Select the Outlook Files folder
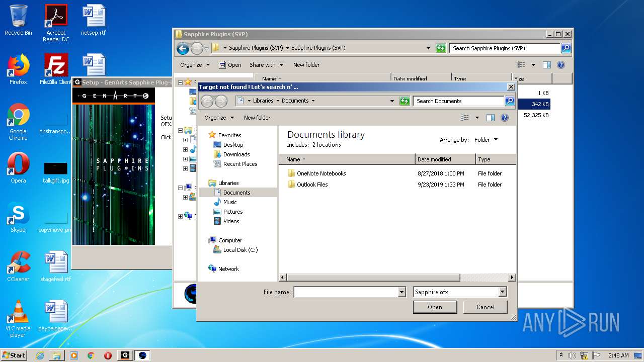The width and height of the screenshot is (644, 362). point(312,185)
